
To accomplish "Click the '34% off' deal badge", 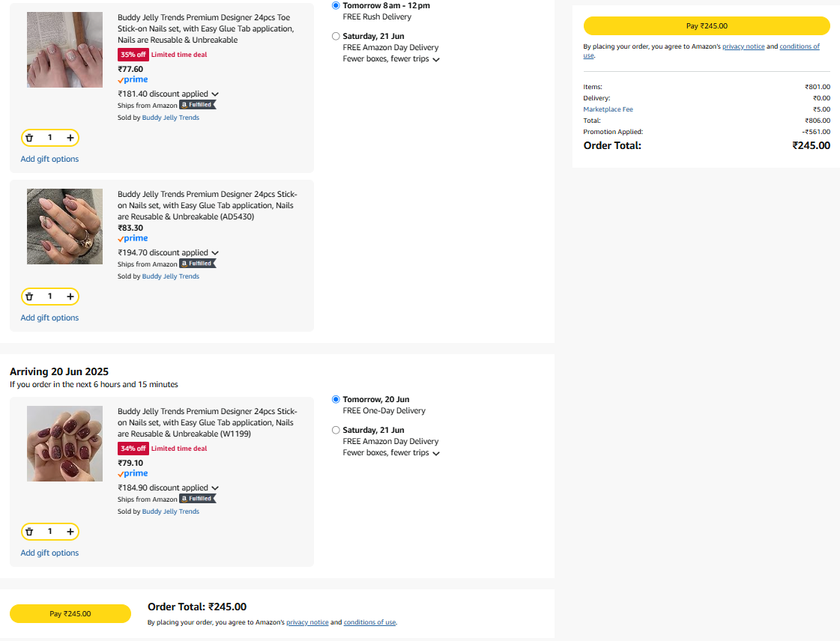I will (133, 449).
